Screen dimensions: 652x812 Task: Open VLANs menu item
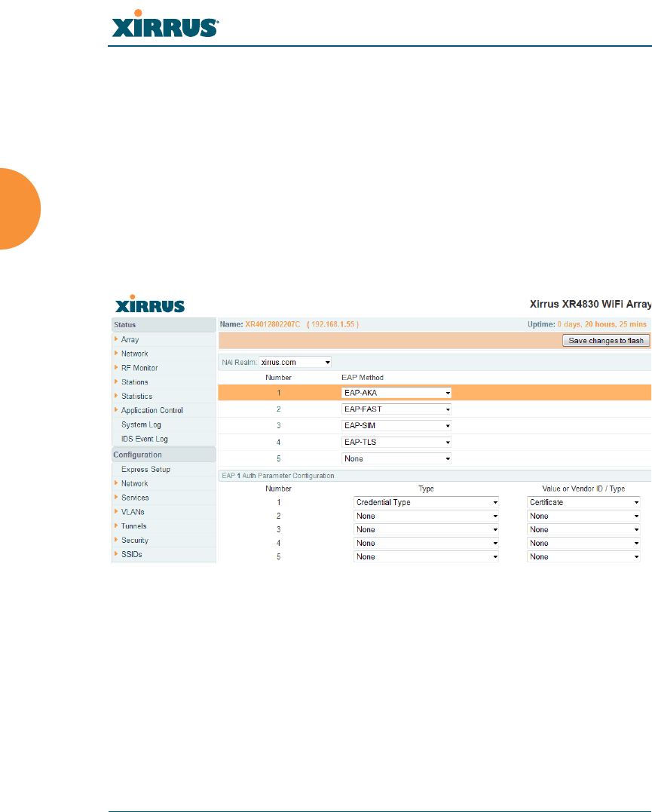133,512
